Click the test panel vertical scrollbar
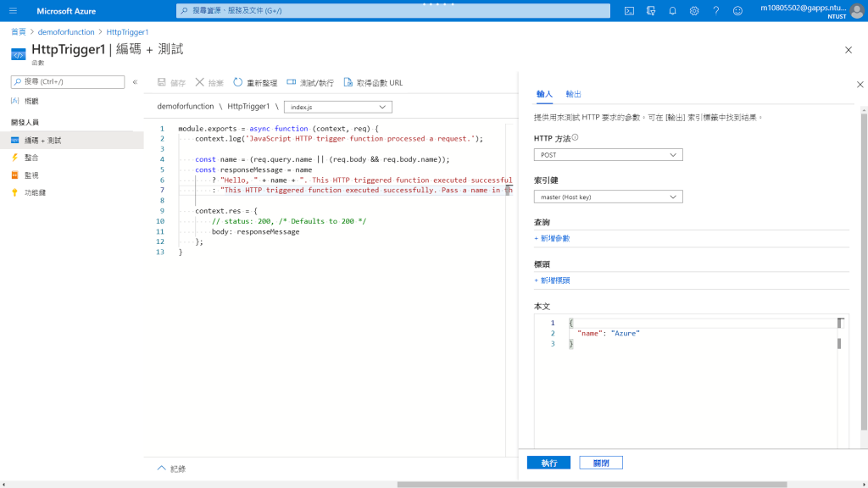 click(864, 271)
